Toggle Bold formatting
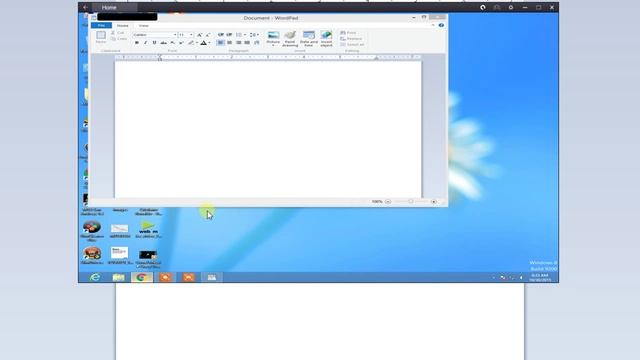Image resolution: width=640 pixels, height=360 pixels. pyautogui.click(x=137, y=43)
